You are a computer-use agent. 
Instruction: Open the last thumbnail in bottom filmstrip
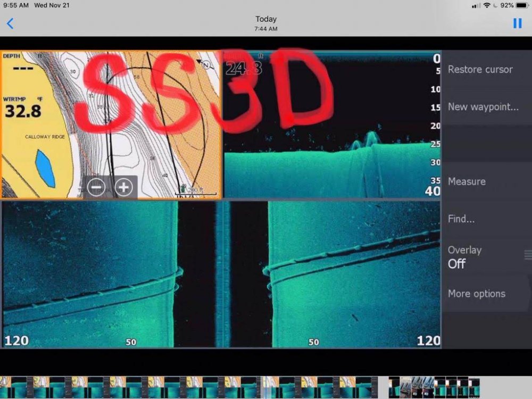click(x=474, y=387)
